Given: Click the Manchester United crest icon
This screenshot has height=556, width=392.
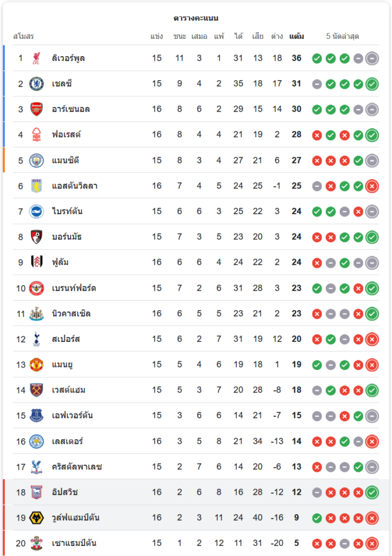Looking at the screenshot, I should coord(37,364).
